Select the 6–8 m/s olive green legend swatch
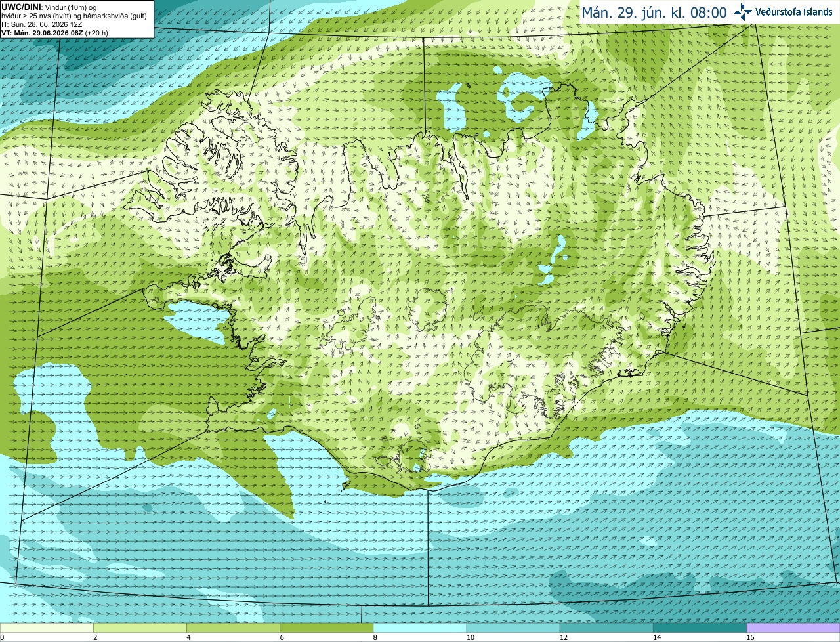This screenshot has width=840, height=642. click(x=326, y=628)
